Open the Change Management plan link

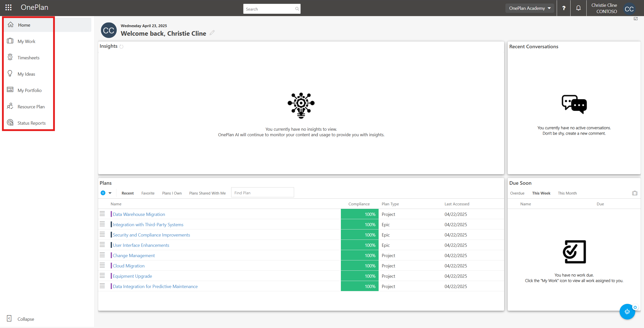coord(134,255)
